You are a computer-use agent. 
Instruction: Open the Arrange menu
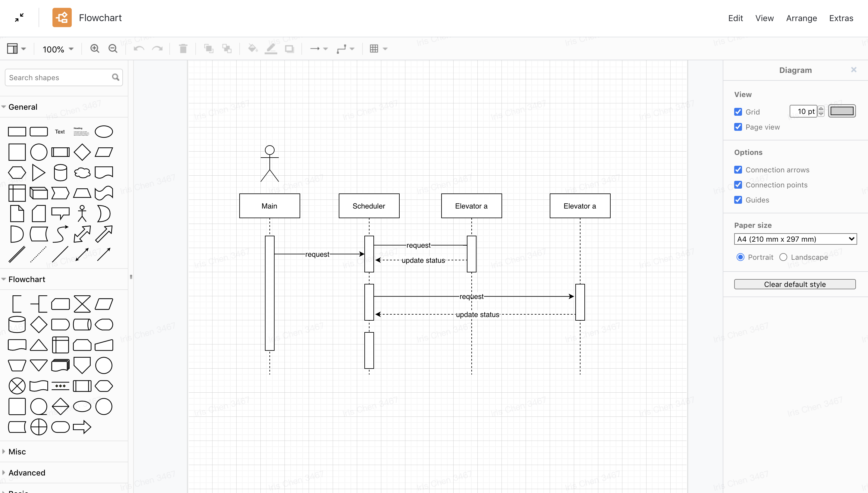(801, 18)
